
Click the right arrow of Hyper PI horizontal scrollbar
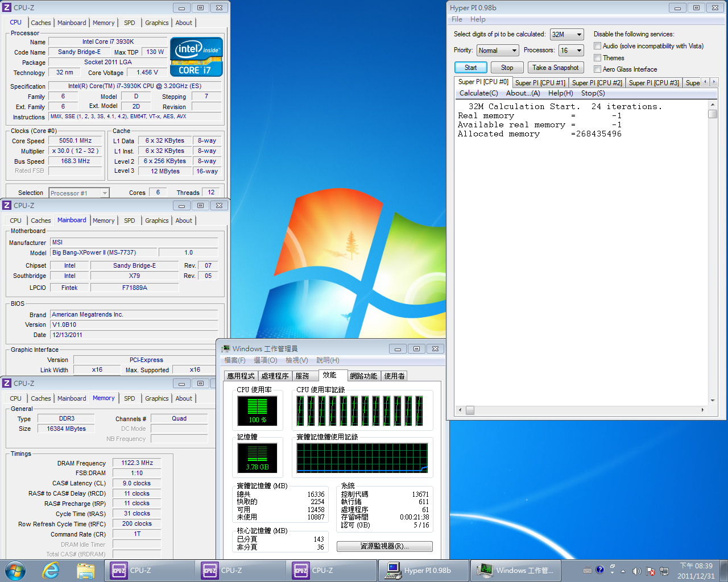702,410
